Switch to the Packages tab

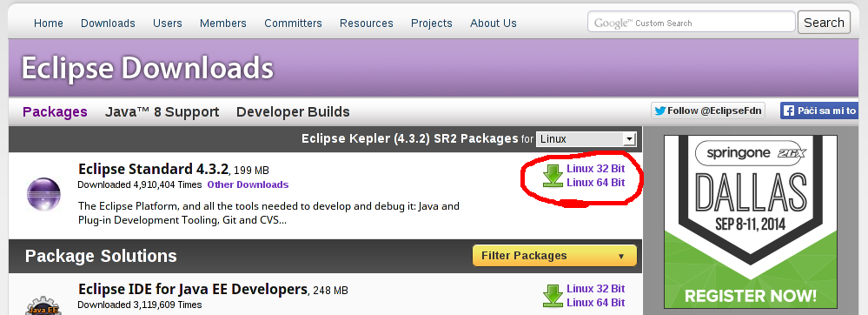pyautogui.click(x=55, y=112)
